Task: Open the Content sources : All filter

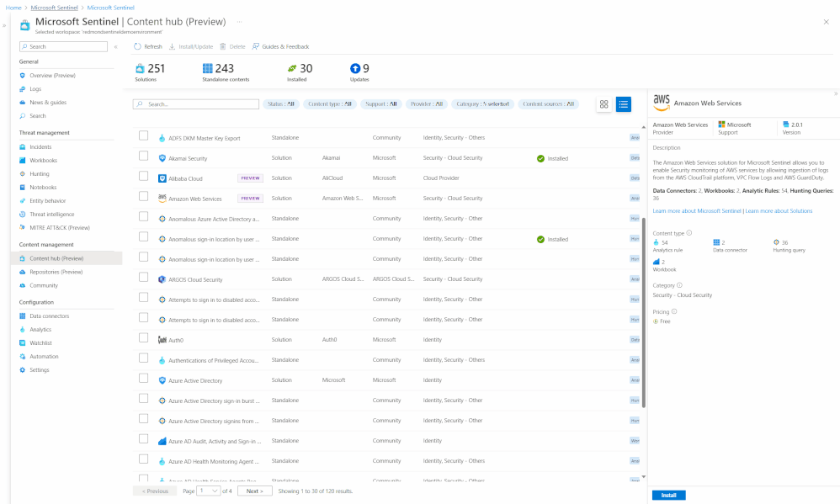Action: [549, 103]
